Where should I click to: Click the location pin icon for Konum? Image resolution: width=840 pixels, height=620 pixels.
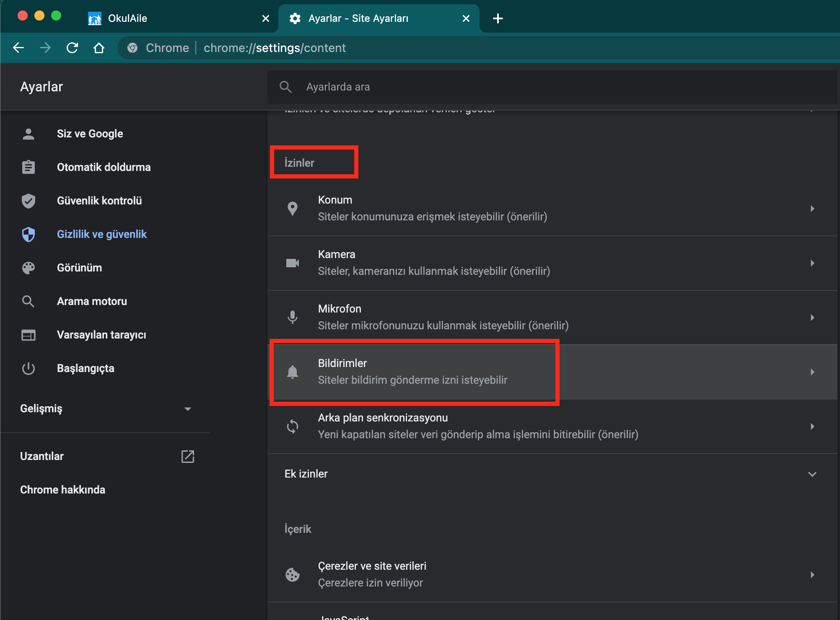[x=293, y=208]
